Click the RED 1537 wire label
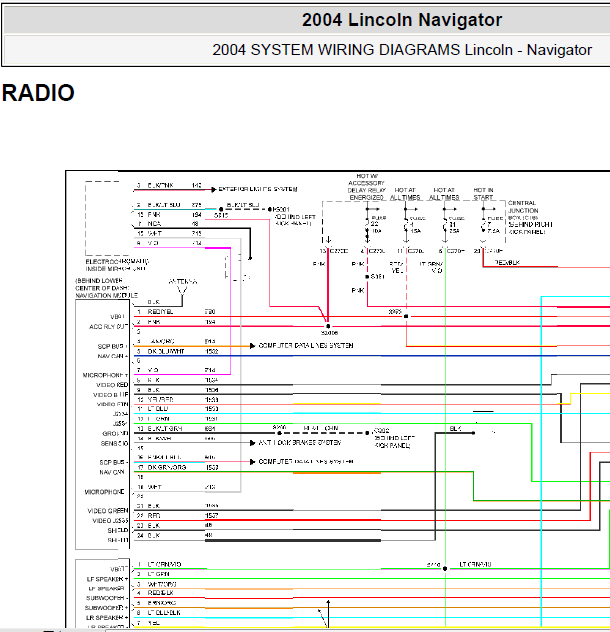The height and width of the screenshot is (632, 610). [x=181, y=516]
